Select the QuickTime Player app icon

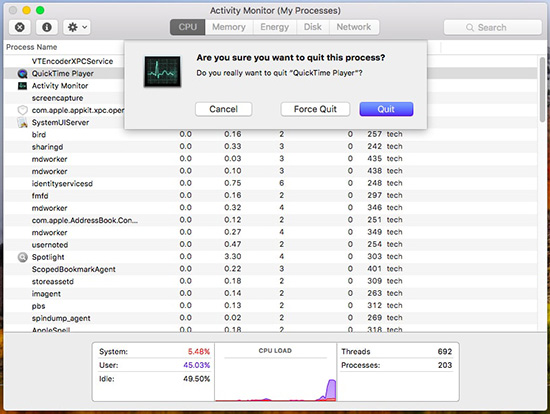(22, 73)
